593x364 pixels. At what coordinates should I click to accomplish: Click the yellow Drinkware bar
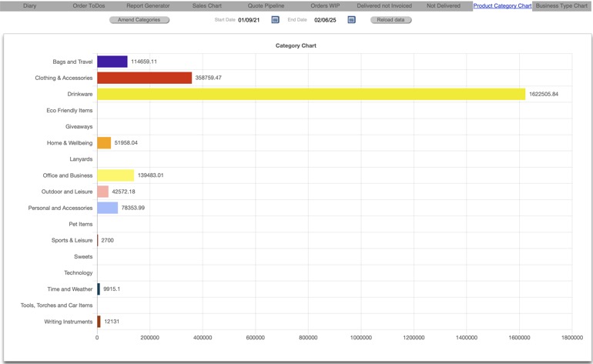(310, 94)
